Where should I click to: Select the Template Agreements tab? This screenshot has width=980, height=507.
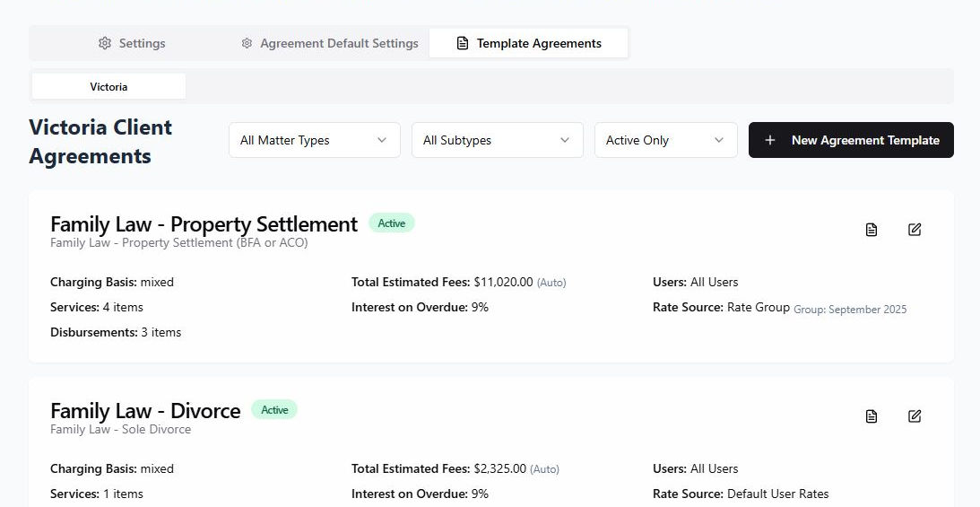[529, 43]
